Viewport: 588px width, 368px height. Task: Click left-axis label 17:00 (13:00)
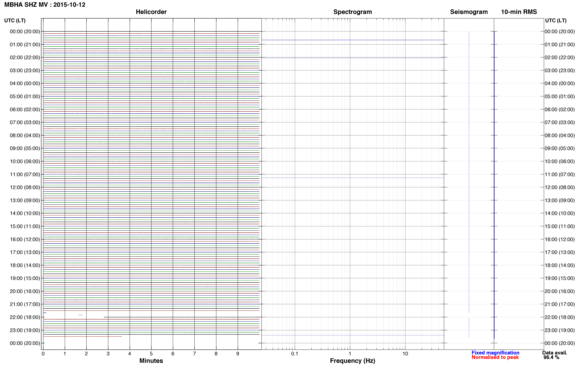click(x=25, y=252)
